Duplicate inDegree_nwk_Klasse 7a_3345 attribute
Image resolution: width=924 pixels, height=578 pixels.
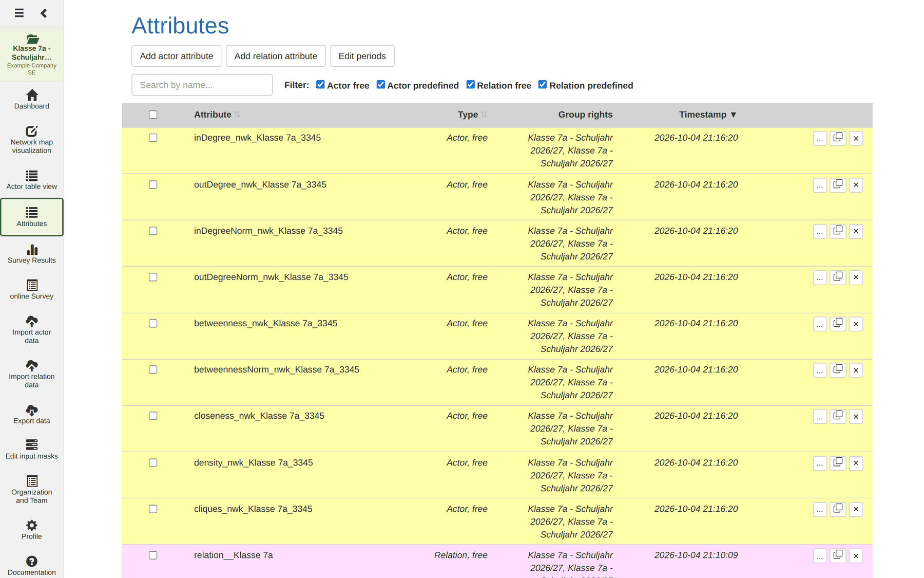pyautogui.click(x=838, y=138)
